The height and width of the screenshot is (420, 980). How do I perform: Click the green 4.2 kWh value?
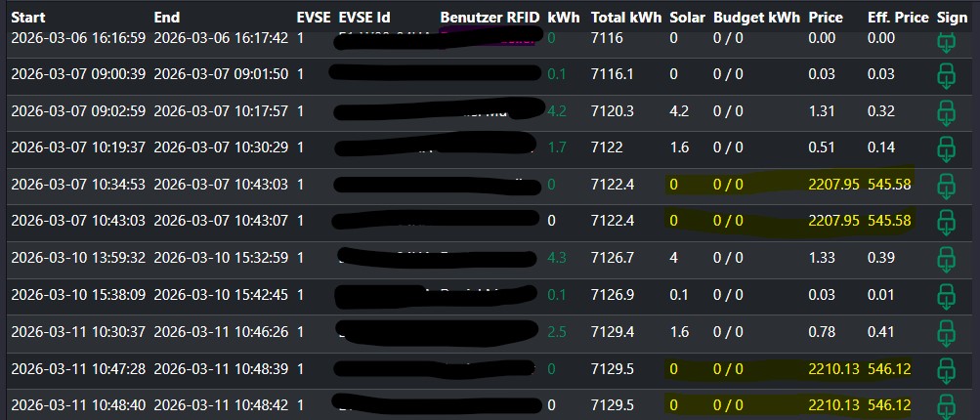coord(557,111)
